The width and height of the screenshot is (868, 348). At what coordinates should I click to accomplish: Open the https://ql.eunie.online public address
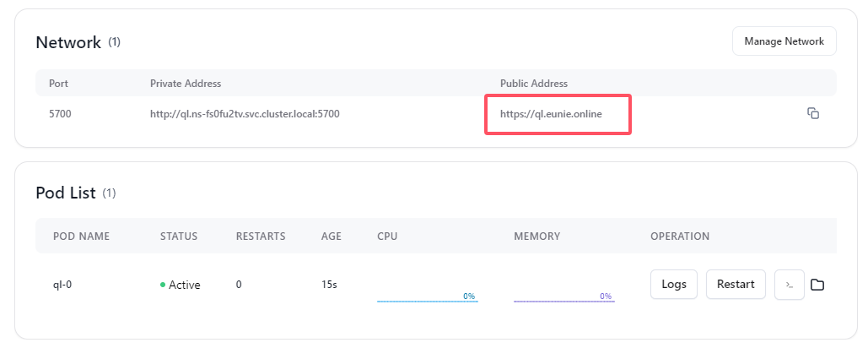(551, 114)
